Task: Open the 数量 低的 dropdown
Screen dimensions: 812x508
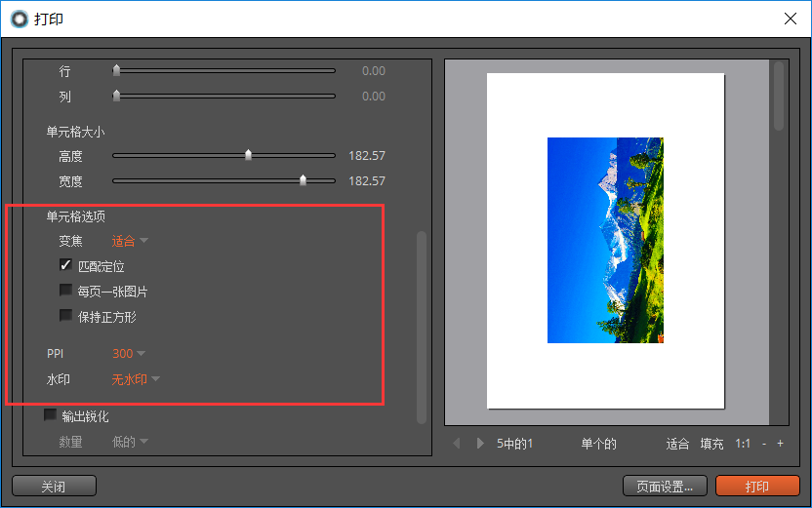Action: point(130,442)
